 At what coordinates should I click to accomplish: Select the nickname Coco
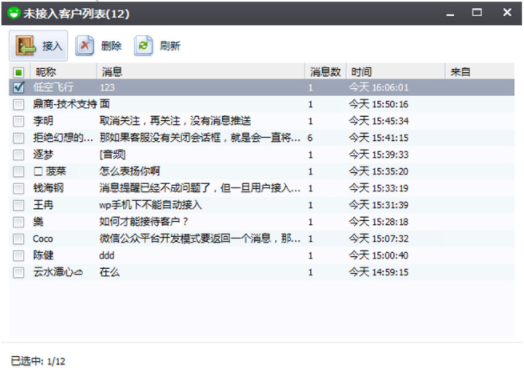[43, 239]
